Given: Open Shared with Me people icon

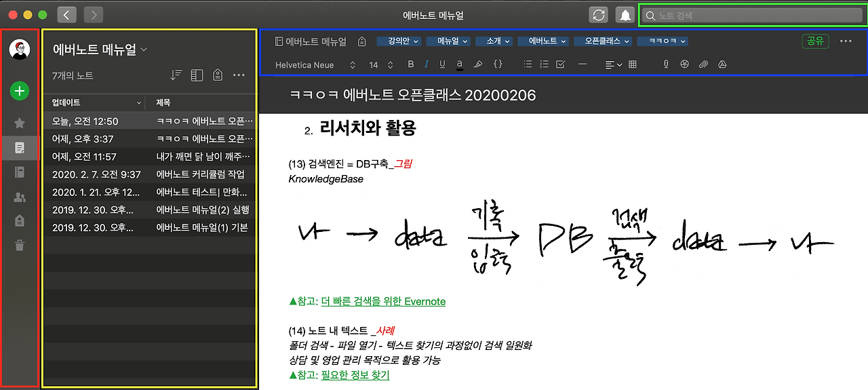Looking at the screenshot, I should point(20,197).
